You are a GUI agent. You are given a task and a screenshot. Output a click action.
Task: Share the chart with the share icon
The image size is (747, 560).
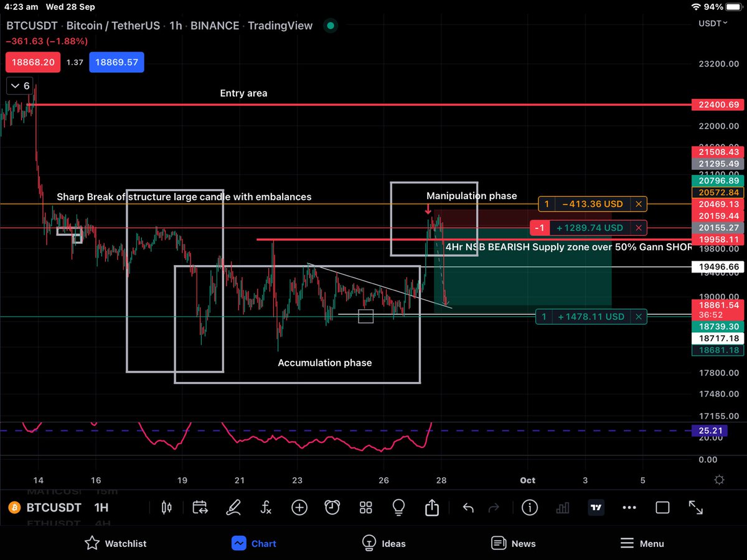pos(432,507)
